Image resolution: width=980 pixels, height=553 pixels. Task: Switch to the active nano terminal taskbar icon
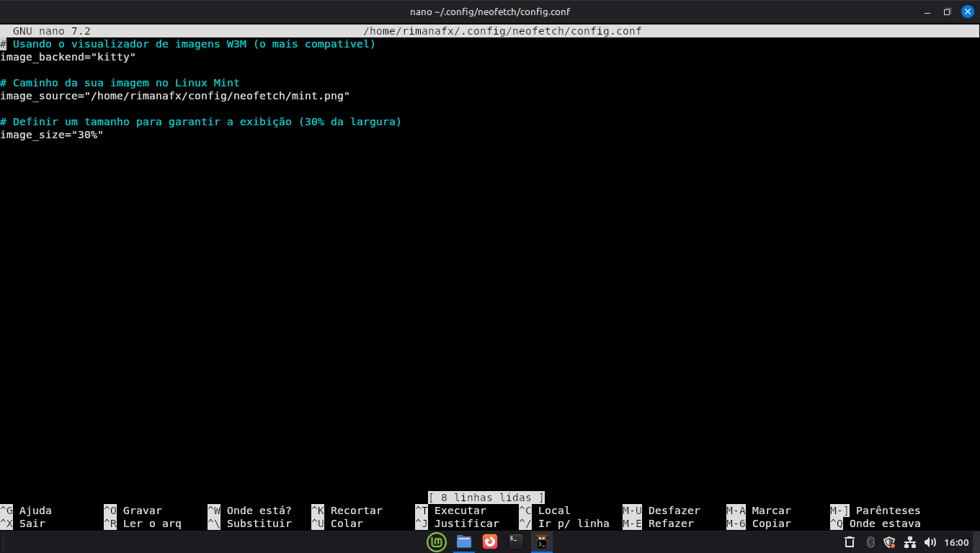(x=542, y=541)
